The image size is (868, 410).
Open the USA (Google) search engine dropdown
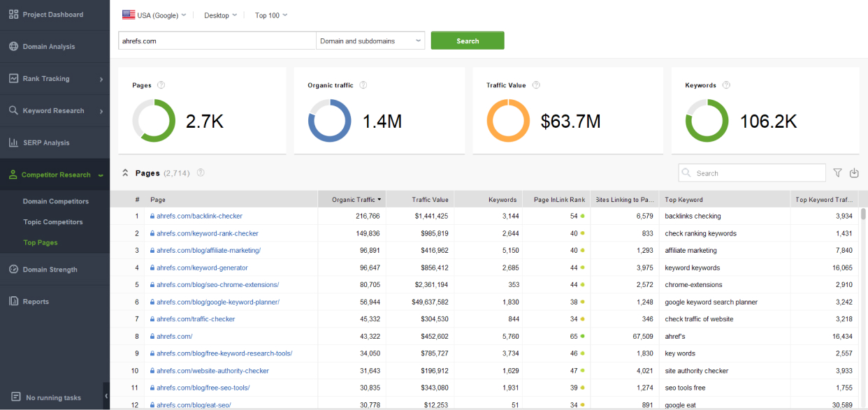pyautogui.click(x=154, y=15)
